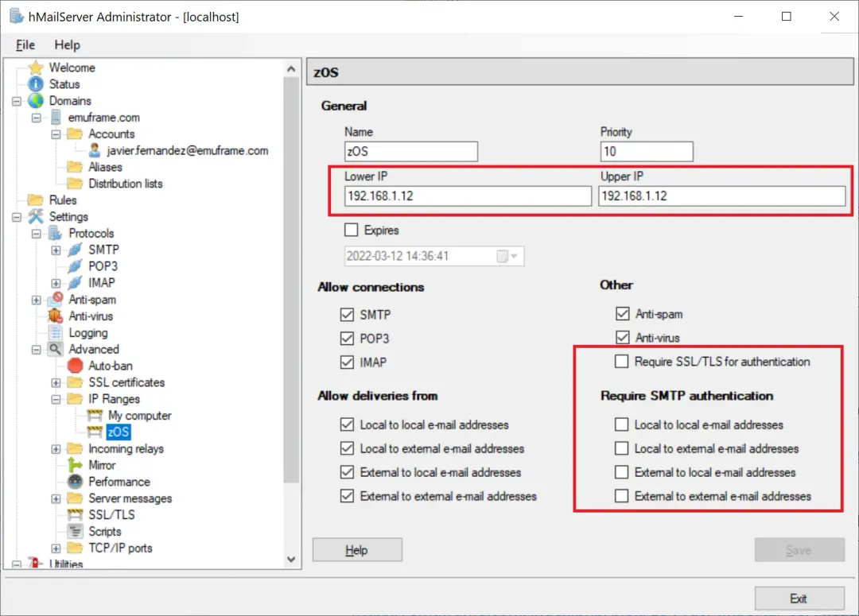This screenshot has height=616, width=859.
Task: Click the IMAP protocol icon
Action: click(x=75, y=282)
